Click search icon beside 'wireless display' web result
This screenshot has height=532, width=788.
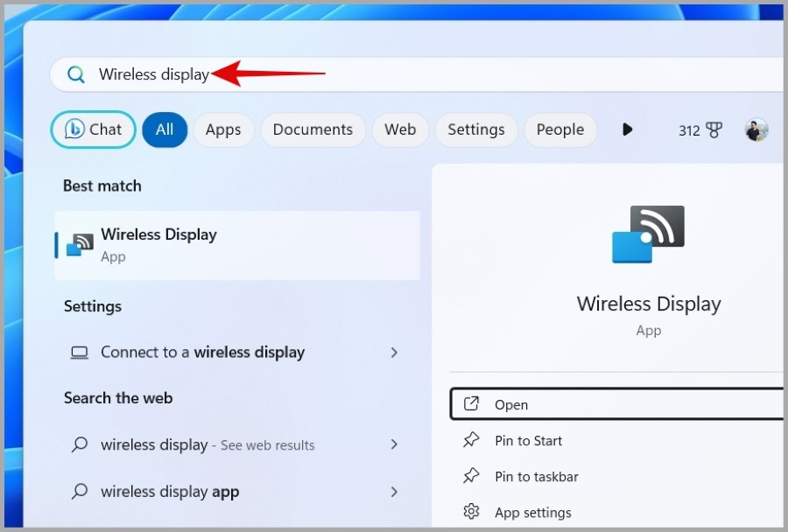[80, 444]
